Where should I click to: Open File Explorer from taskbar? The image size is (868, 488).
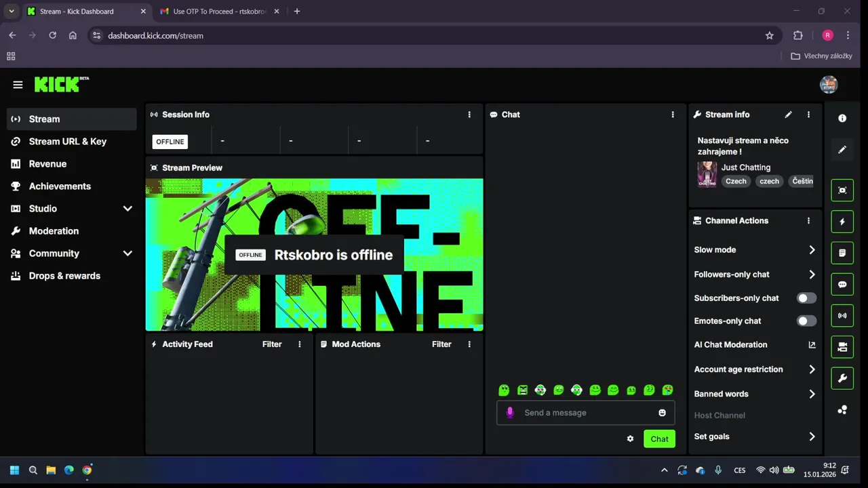point(51,470)
